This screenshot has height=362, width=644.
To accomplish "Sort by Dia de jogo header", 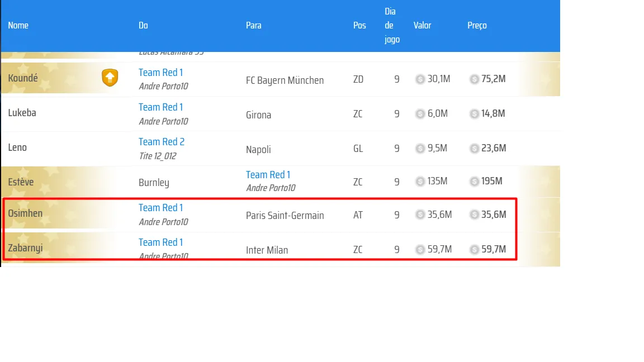I will (x=391, y=26).
